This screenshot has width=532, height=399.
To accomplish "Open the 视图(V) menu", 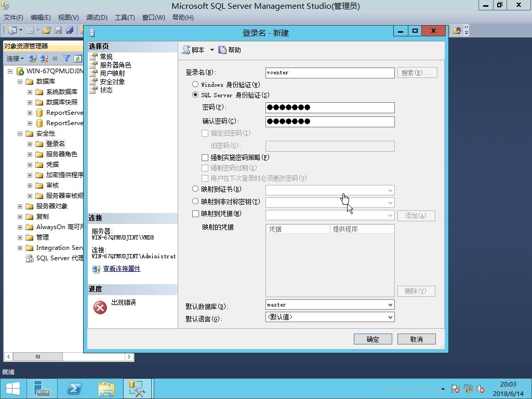I will point(68,17).
